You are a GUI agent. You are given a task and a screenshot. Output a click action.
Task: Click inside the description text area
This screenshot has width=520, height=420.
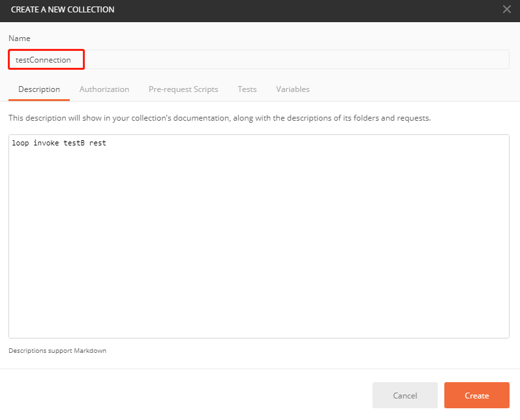[258, 236]
